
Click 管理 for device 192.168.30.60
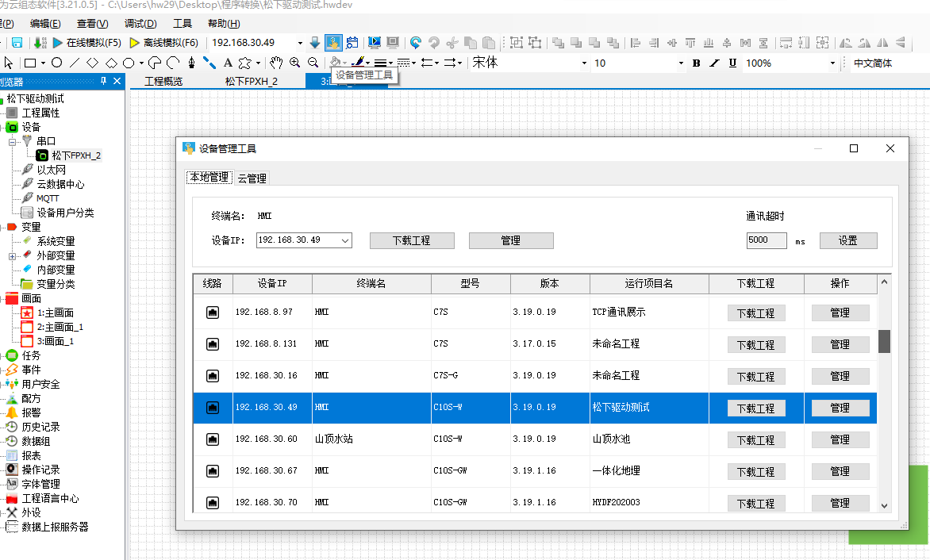click(x=840, y=439)
